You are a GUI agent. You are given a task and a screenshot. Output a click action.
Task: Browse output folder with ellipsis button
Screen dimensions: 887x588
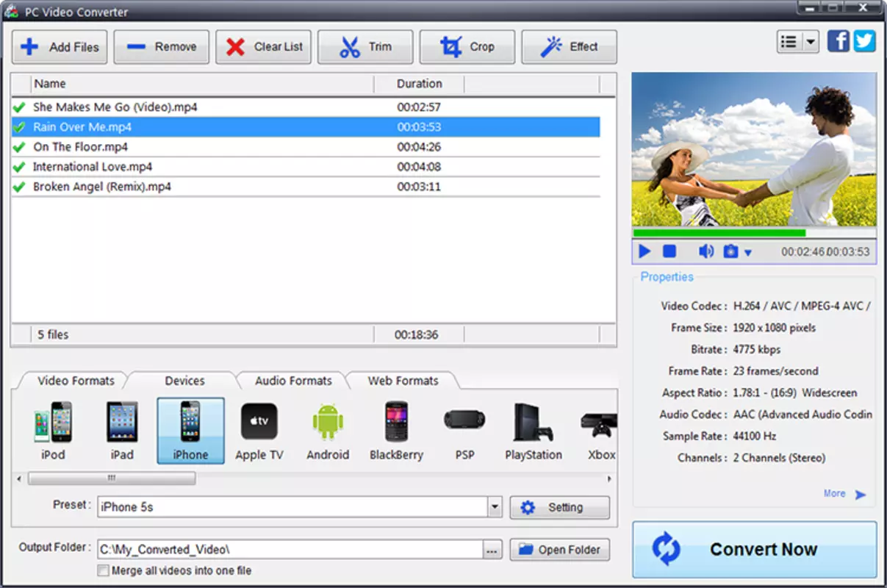[492, 549]
